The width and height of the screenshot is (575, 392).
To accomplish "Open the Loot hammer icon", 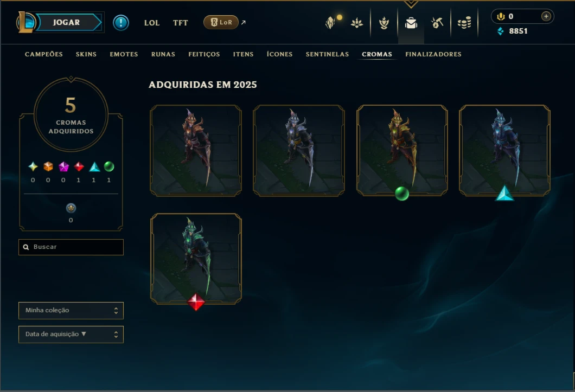I will pos(437,23).
